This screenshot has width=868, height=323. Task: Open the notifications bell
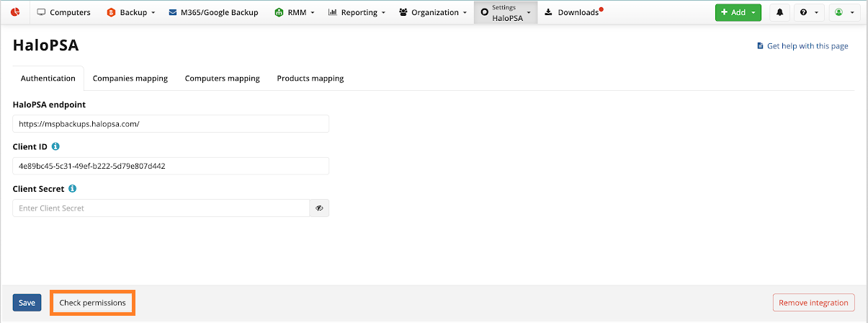point(779,12)
